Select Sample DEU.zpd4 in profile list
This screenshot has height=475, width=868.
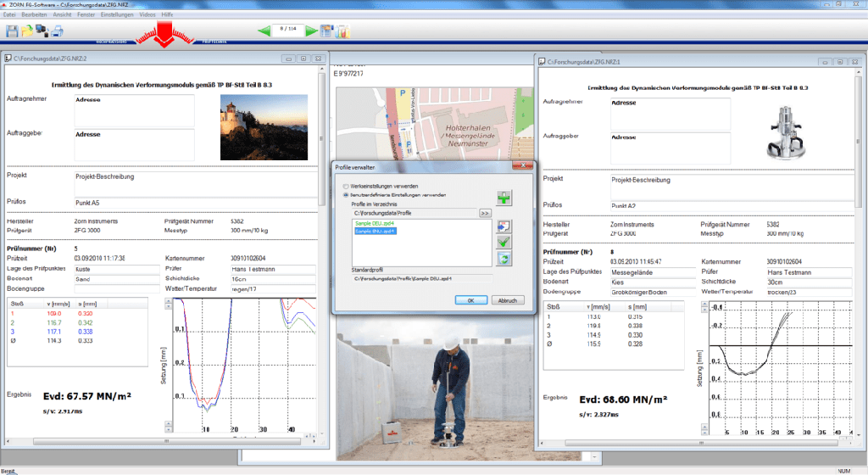tap(375, 223)
